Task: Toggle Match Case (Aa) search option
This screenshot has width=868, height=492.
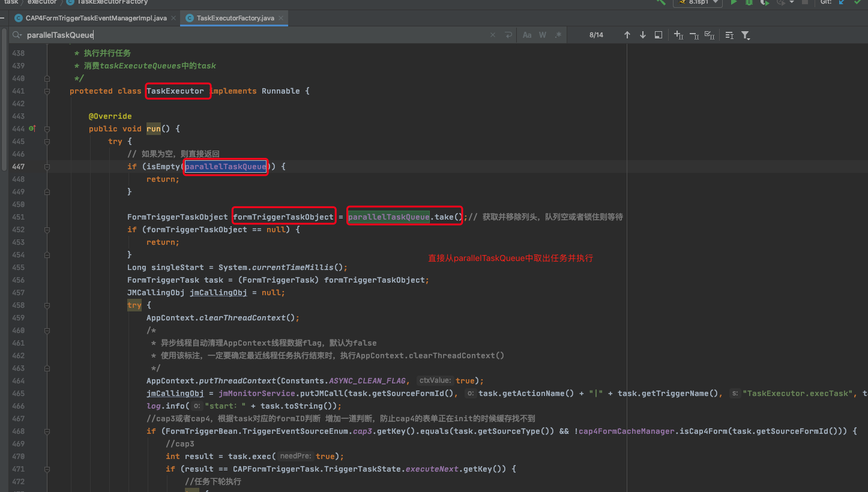Action: pyautogui.click(x=527, y=35)
